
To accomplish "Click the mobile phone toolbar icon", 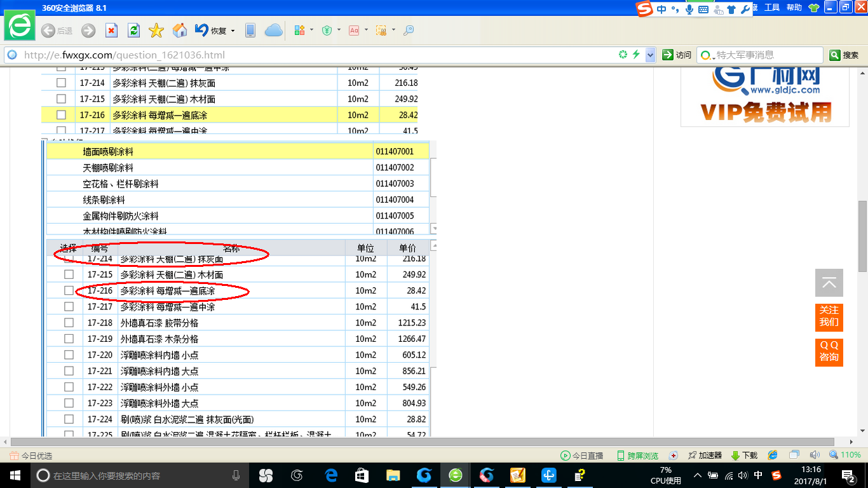I will 250,30.
